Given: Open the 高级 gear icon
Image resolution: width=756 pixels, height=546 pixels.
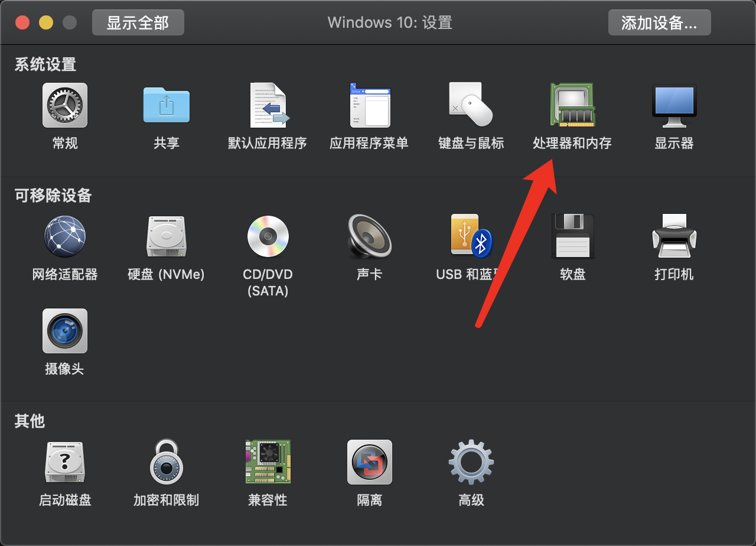Looking at the screenshot, I should tap(471, 462).
